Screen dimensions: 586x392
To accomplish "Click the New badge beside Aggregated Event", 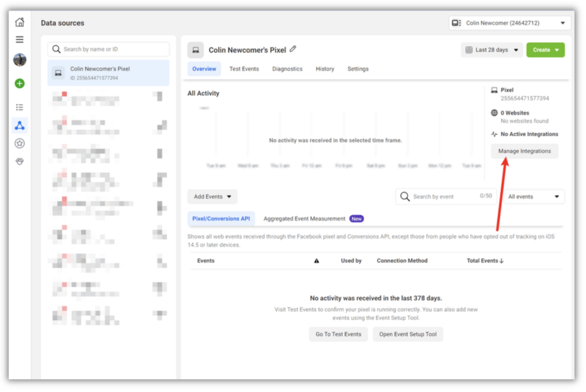I will tap(357, 219).
